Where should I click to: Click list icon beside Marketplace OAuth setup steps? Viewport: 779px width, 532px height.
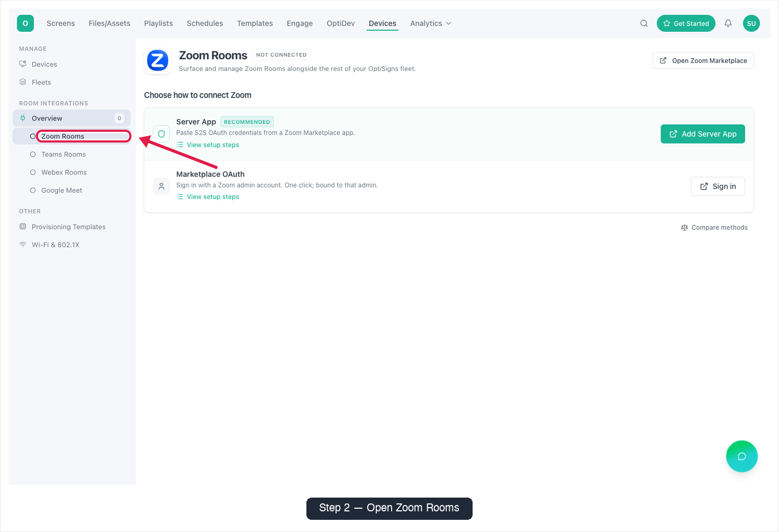(x=180, y=197)
